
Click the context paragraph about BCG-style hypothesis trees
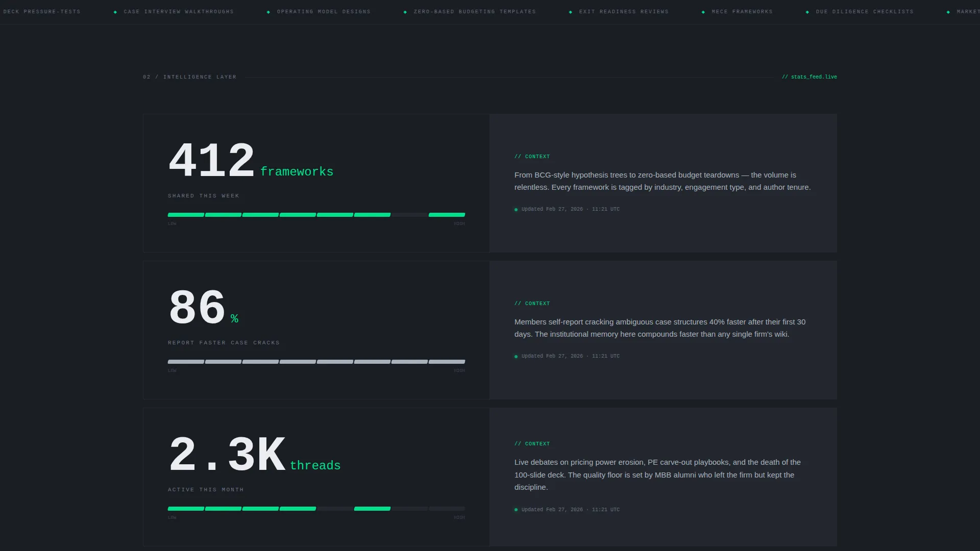pyautogui.click(x=663, y=181)
